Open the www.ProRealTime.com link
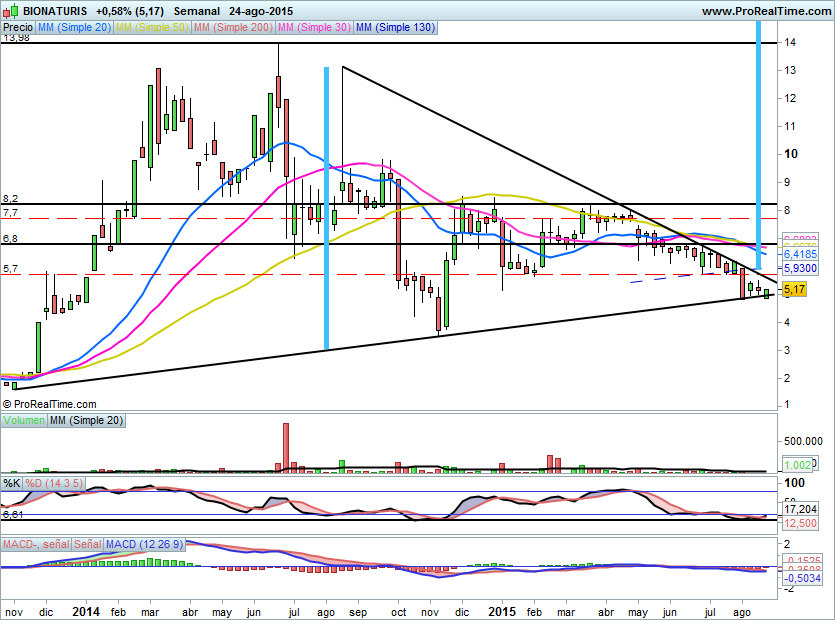Image resolution: width=835 pixels, height=620 pixels. 766,11
